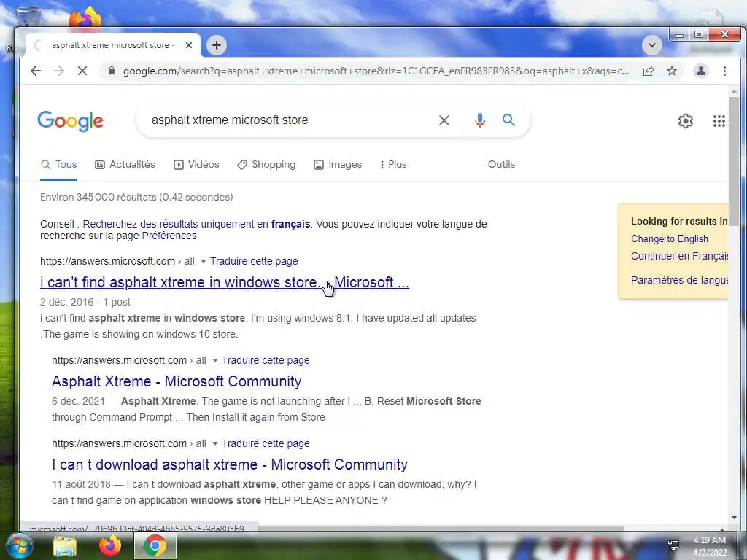Image resolution: width=747 pixels, height=560 pixels.
Task: Submit search with magnifier icon
Action: tap(508, 120)
